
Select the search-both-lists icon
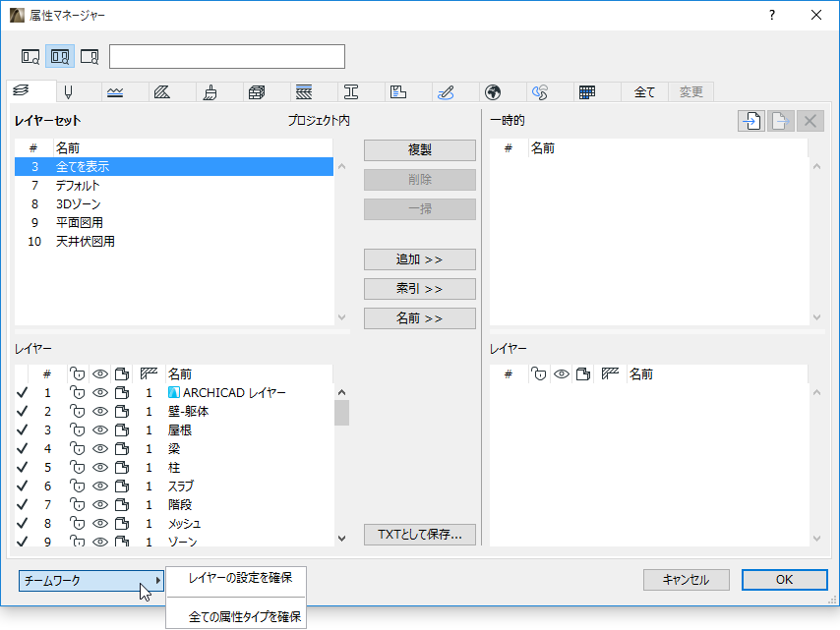click(59, 56)
